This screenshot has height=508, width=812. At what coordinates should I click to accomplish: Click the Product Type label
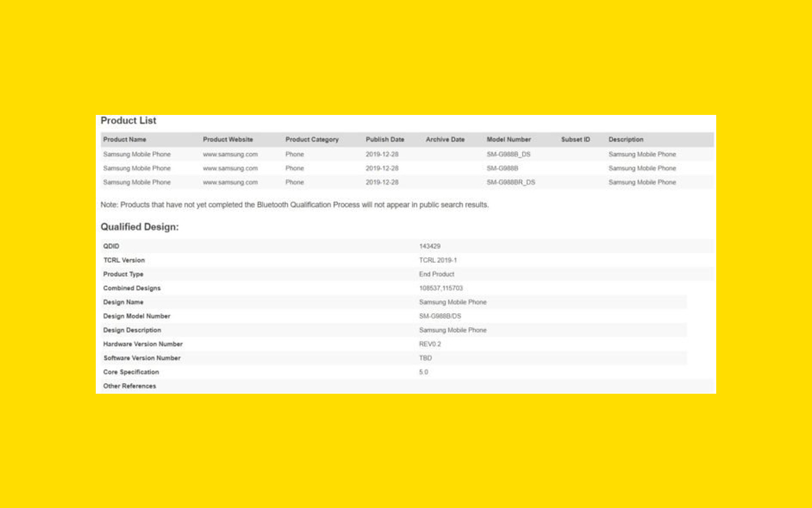pyautogui.click(x=123, y=274)
